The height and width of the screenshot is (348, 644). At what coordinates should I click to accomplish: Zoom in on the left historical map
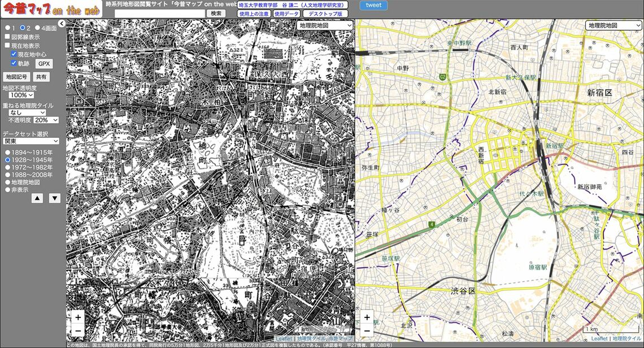78,317
